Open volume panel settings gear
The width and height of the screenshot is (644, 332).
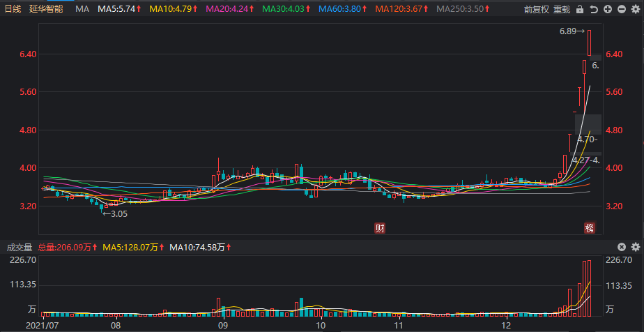[x=636, y=247]
